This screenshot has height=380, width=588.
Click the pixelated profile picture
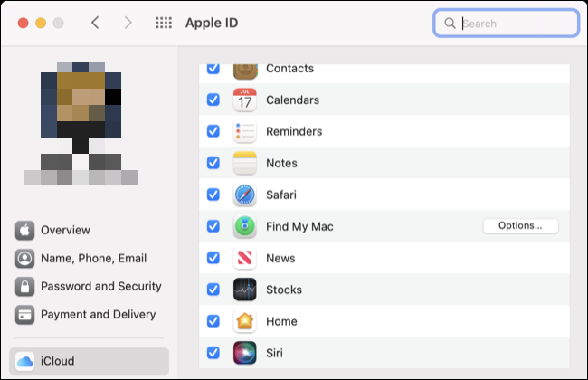81,123
